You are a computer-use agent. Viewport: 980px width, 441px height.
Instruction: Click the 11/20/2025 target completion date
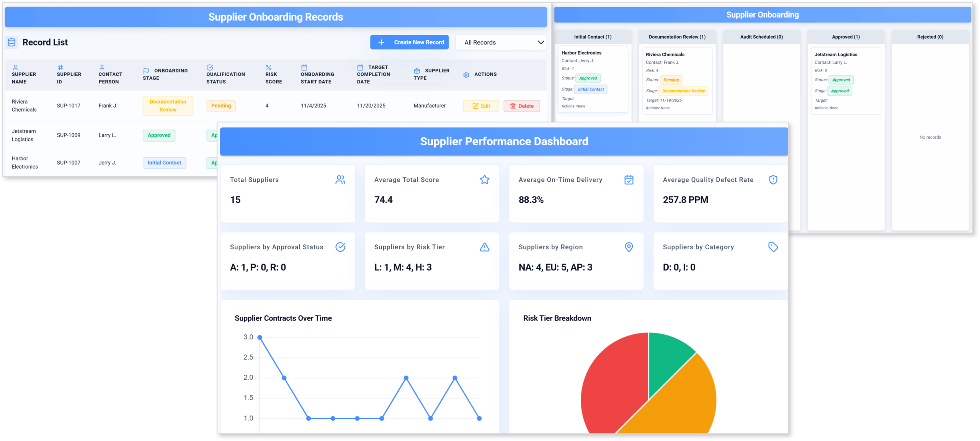tap(371, 106)
